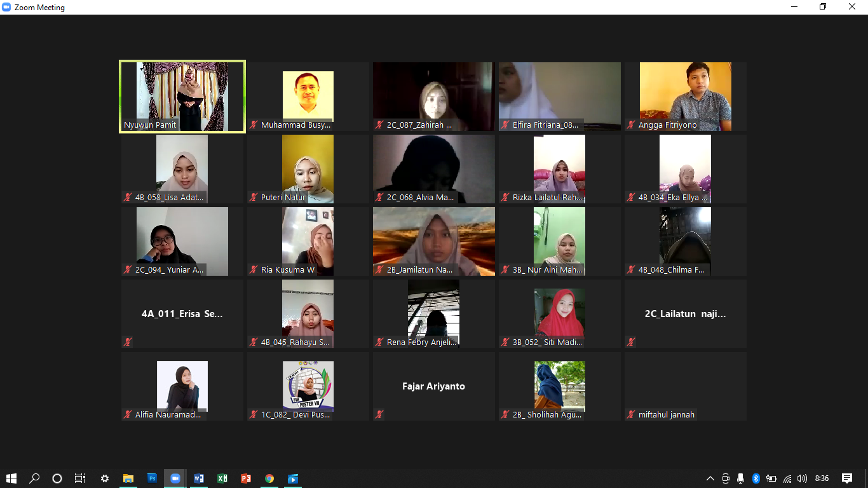Open Wi-Fi network tray icon

[x=787, y=478]
